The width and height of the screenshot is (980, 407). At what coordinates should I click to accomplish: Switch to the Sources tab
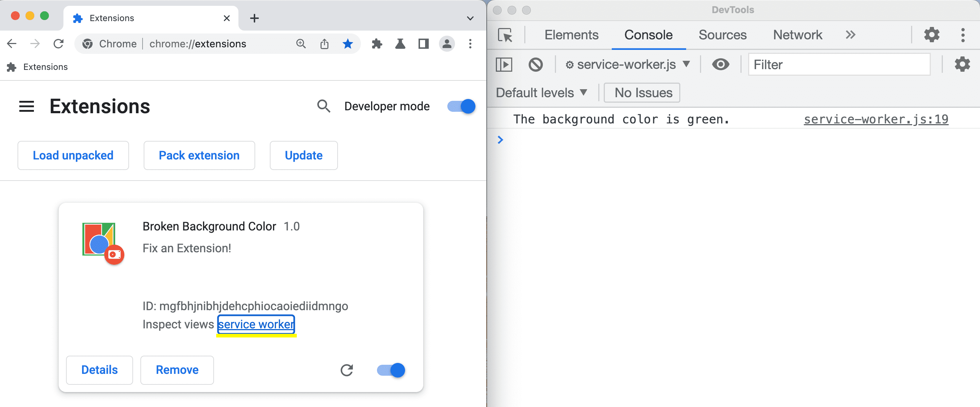(x=722, y=34)
